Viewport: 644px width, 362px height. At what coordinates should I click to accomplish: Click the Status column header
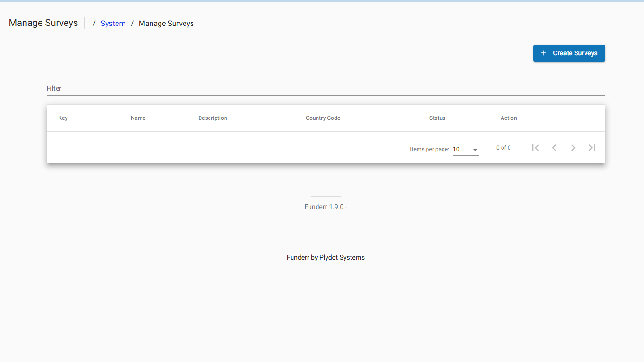[x=437, y=118]
